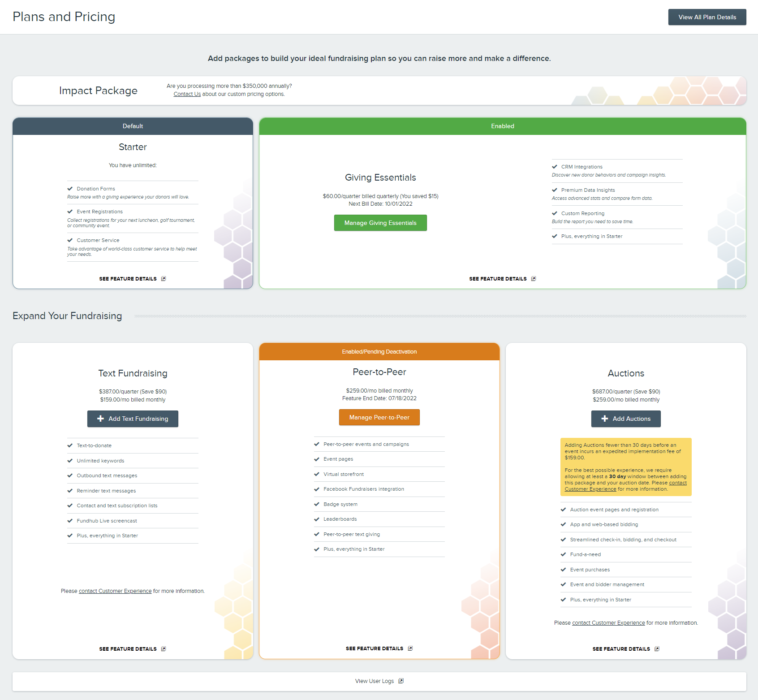Click 'Outbound text messages' feature row
This screenshot has width=758, height=700.
click(133, 475)
